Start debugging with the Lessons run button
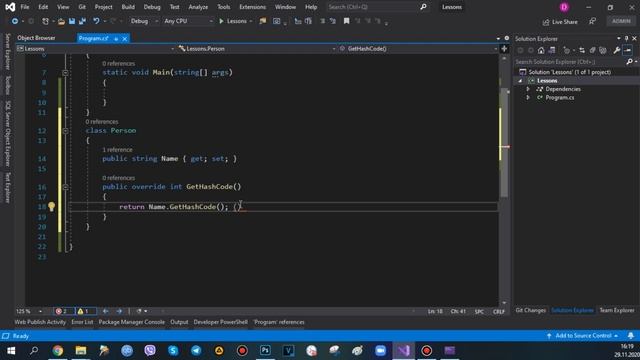 coord(233,21)
